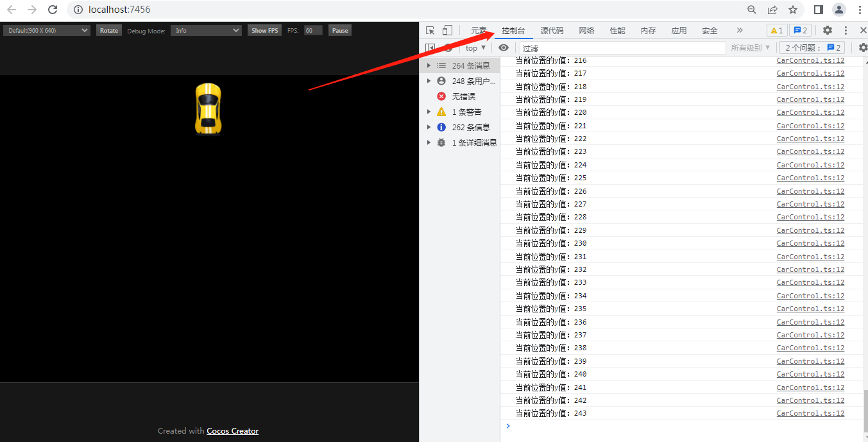Viewport: 868px width, 442px height.
Task: Click the console vertical scrollbar
Action: 865,411
